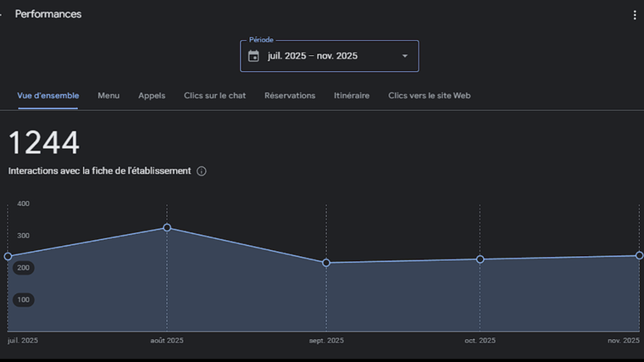Select the oct. 2025 data point

pos(480,259)
